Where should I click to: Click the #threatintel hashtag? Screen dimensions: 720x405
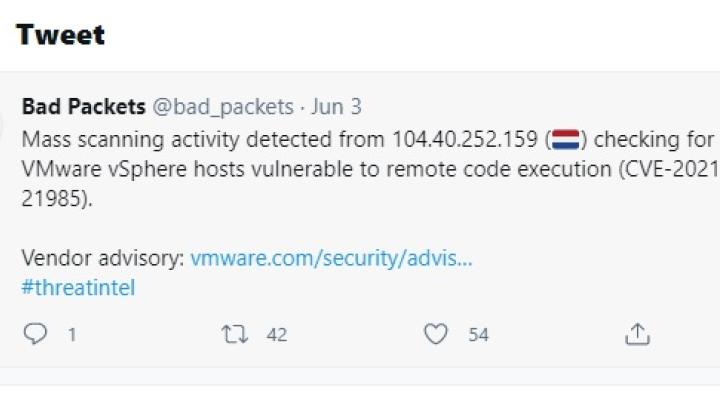(78, 288)
